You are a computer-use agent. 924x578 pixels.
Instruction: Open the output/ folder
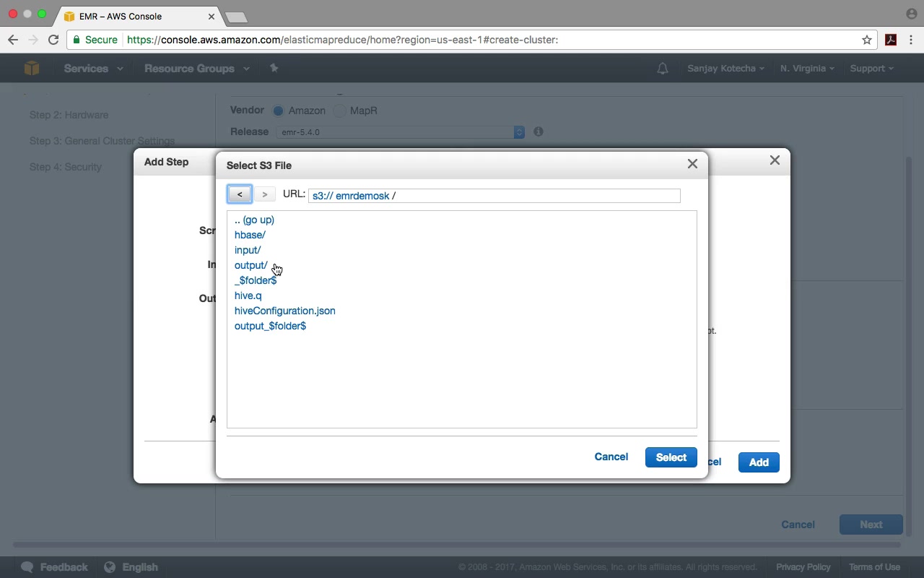pyautogui.click(x=251, y=265)
